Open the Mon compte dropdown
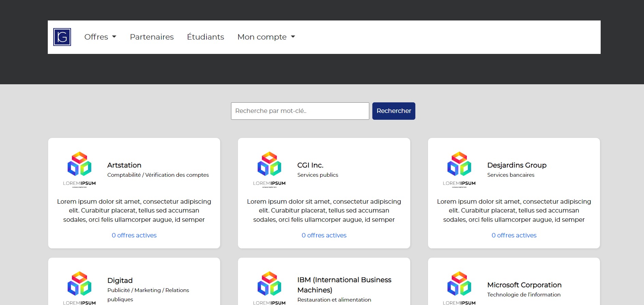The width and height of the screenshot is (644, 305). click(266, 37)
